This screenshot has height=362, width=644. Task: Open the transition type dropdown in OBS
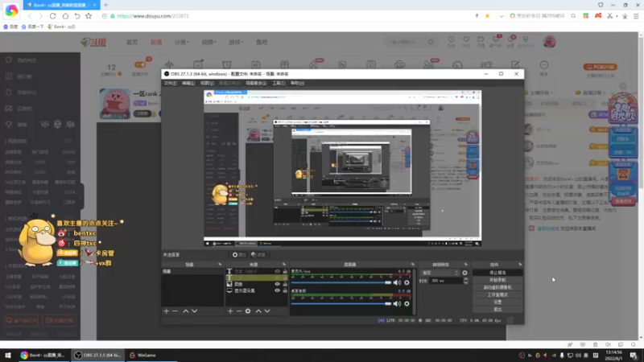(440, 273)
